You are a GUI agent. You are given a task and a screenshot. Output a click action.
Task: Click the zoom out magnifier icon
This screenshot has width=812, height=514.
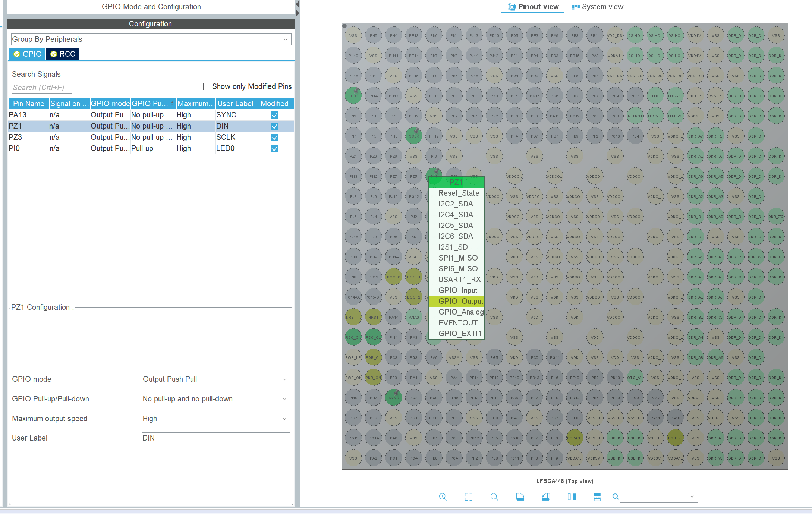(x=494, y=496)
